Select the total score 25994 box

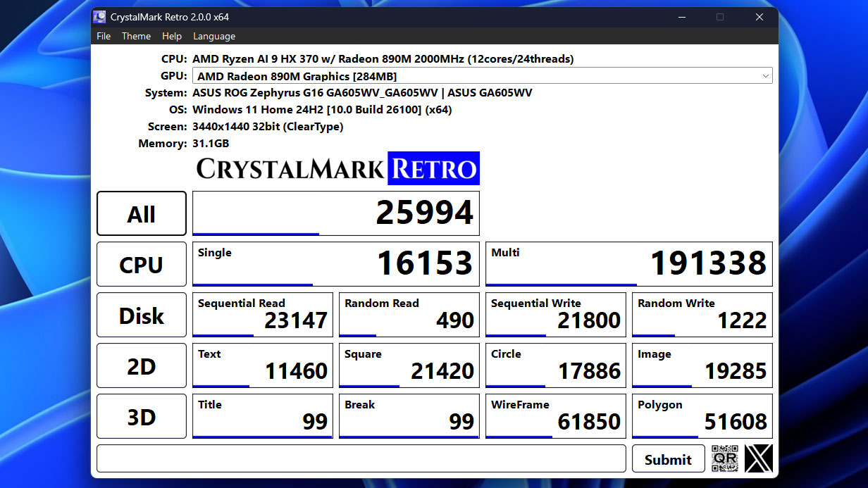[336, 213]
